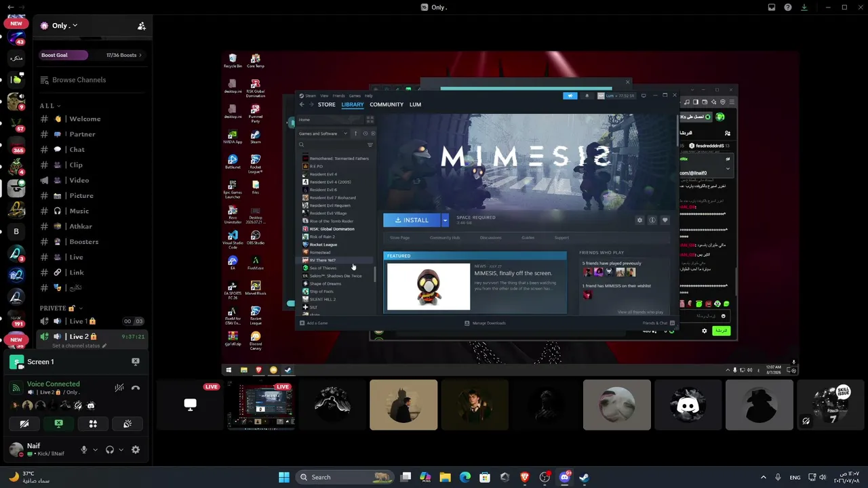
Task: Open the soundboard button
Action: pos(127,424)
